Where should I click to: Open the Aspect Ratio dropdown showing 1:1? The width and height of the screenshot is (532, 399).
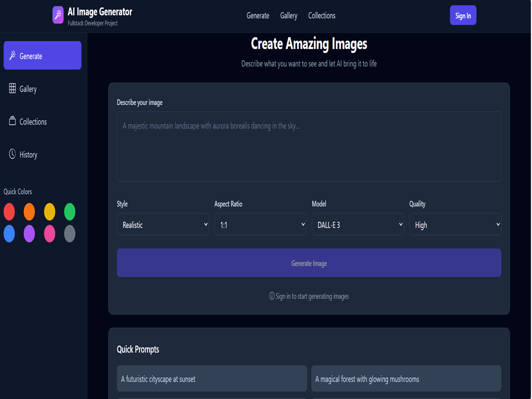click(260, 225)
